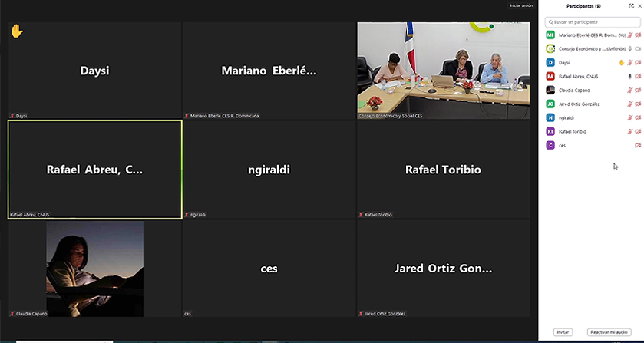The height and width of the screenshot is (343, 644).
Task: Select the Jared Ortiz González video tile
Action: pyautogui.click(x=443, y=269)
